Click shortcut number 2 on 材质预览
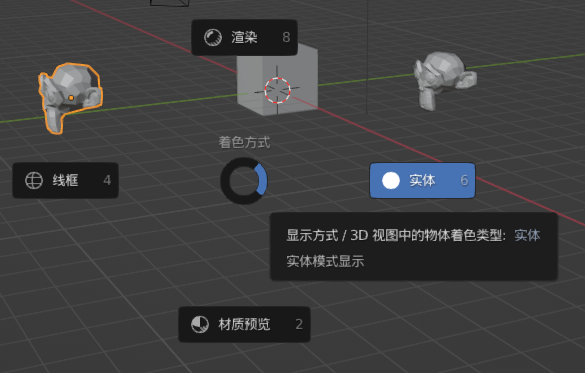The width and height of the screenshot is (585, 373). (x=299, y=325)
